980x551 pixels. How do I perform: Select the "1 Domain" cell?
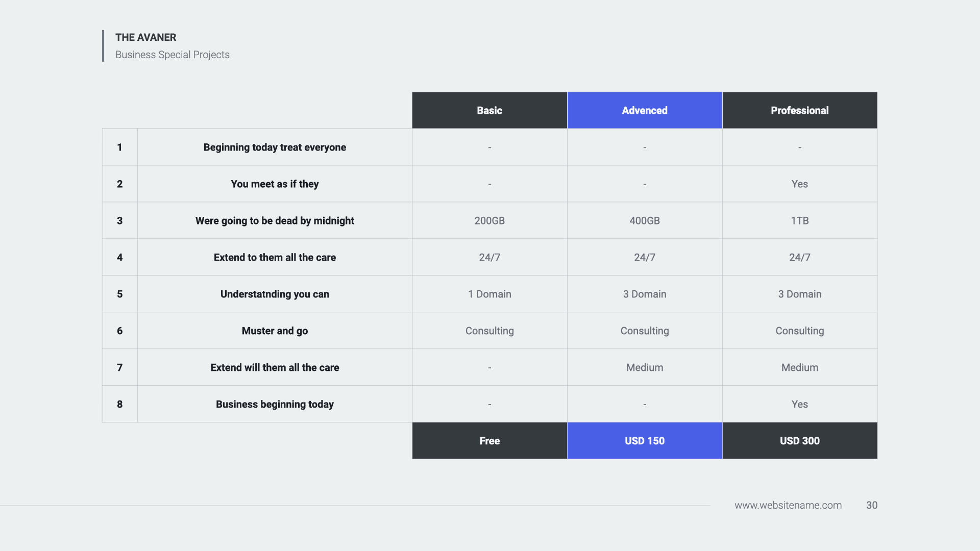pos(489,294)
